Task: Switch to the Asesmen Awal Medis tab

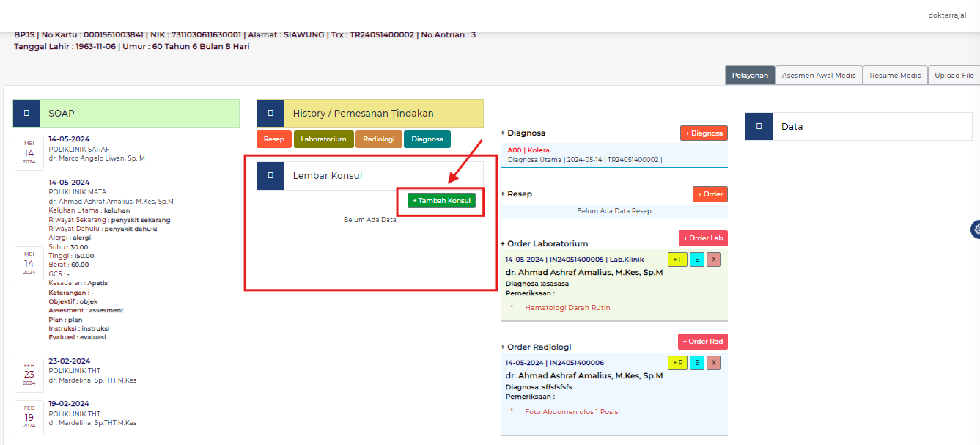Action: 819,76
